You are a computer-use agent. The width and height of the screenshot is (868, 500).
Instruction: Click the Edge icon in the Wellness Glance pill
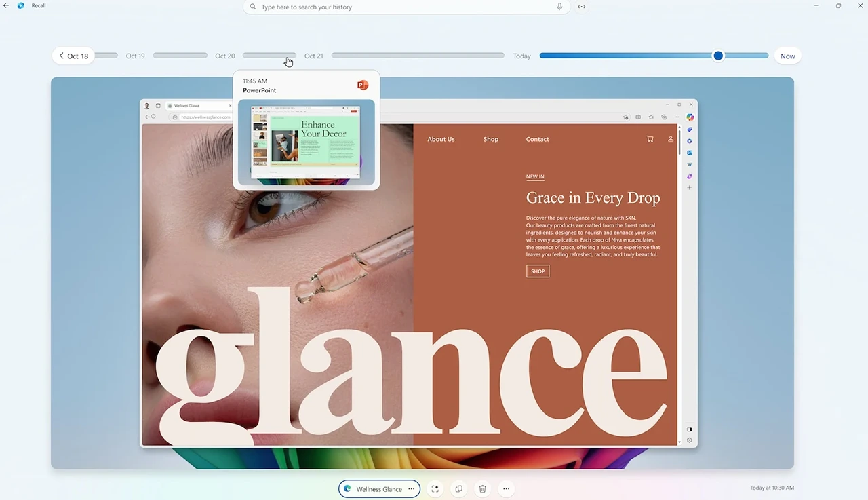click(x=348, y=488)
